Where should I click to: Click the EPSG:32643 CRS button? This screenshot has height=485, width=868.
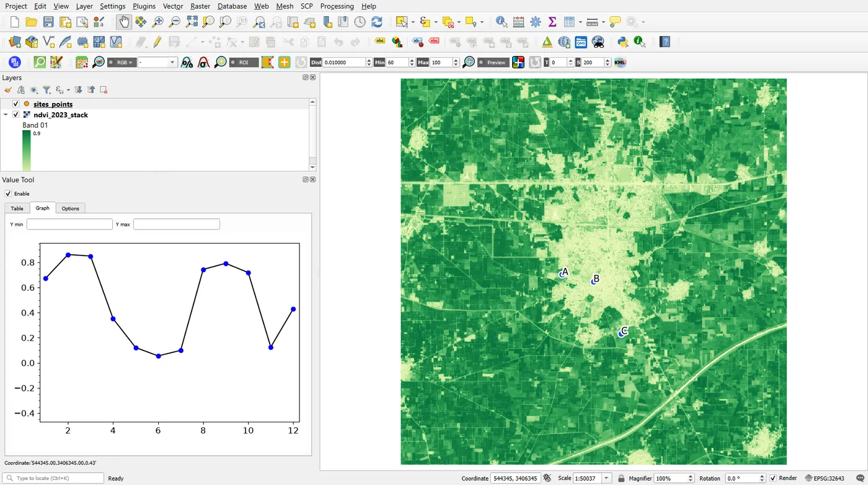tap(823, 478)
